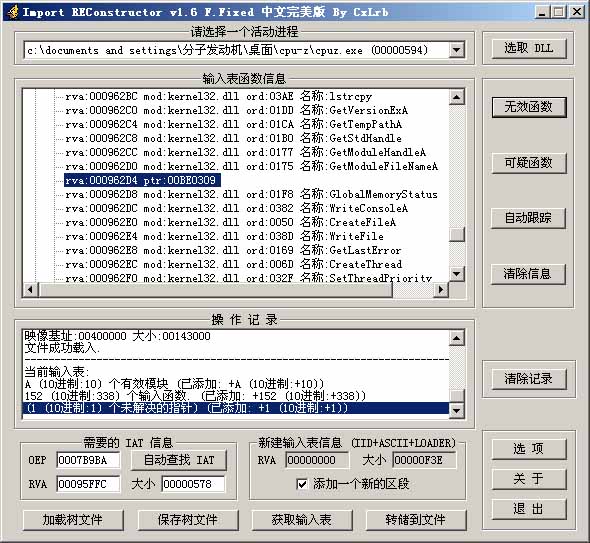Click the new import table RVA field

317,460
